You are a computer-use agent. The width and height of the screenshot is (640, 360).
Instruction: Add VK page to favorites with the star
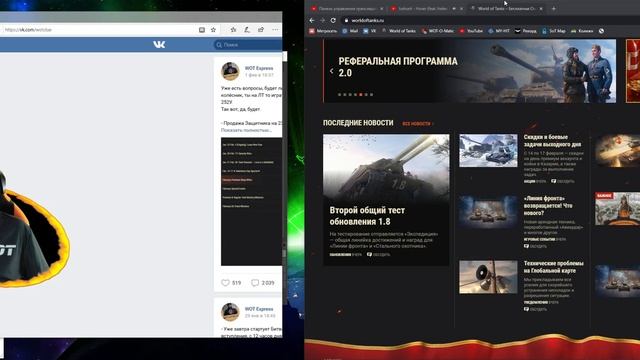(x=213, y=30)
